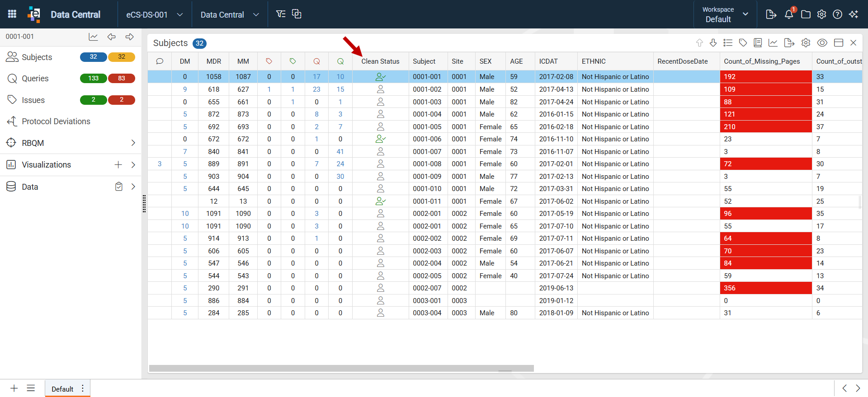Open the open query count 17 for subject 0001-001
This screenshot has width=868, height=397.
[x=317, y=77]
